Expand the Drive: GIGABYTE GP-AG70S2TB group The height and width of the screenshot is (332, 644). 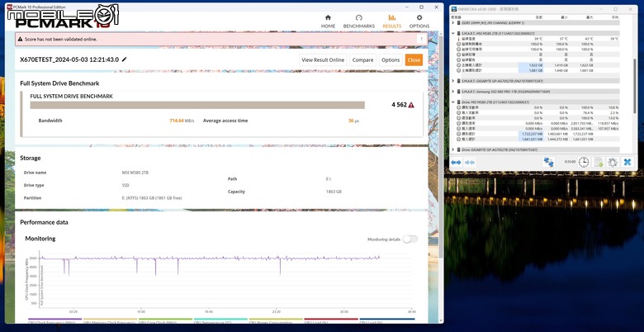pyautogui.click(x=453, y=150)
